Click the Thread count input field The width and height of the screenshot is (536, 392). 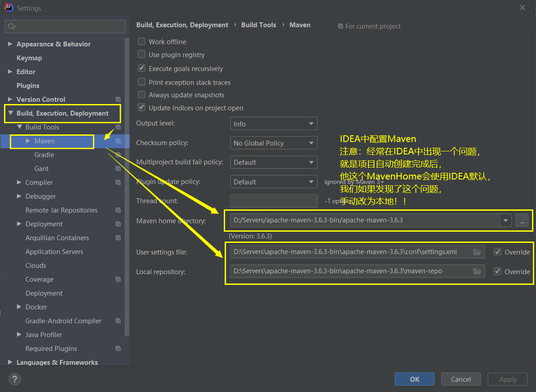click(274, 201)
